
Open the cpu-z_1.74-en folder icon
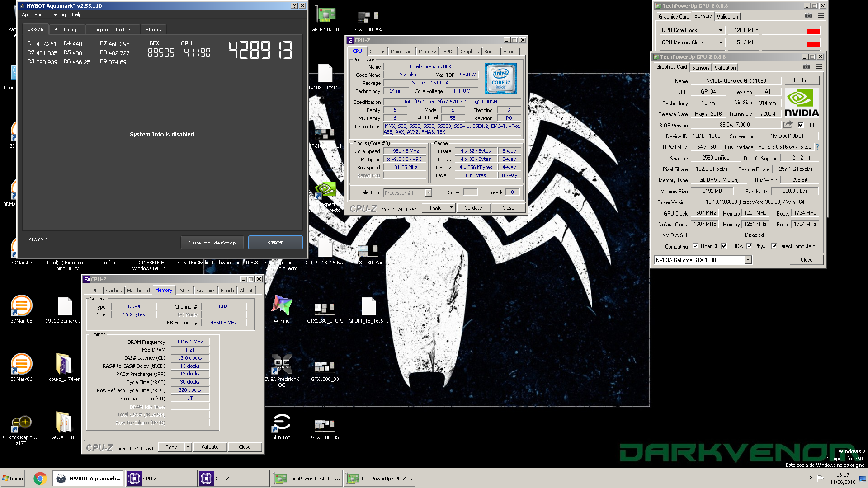pyautogui.click(x=64, y=367)
